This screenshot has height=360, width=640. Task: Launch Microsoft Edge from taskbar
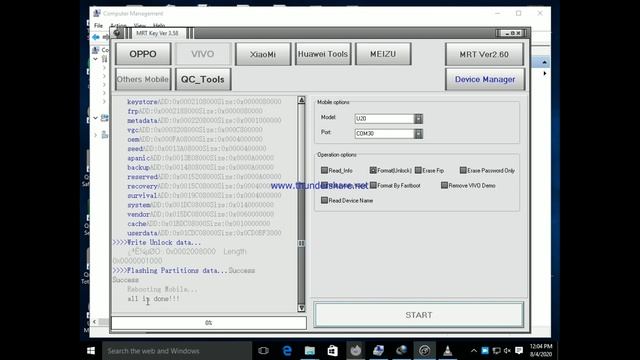(x=287, y=351)
